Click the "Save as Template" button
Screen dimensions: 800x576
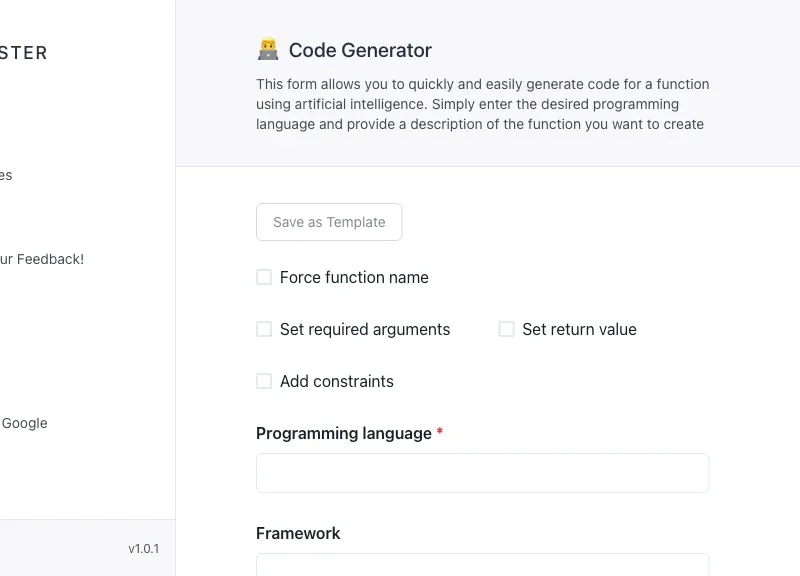[328, 222]
